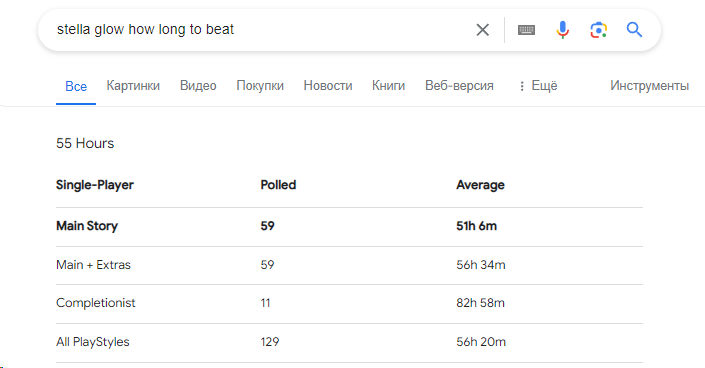Select the '55 Hours' answer text
The width and height of the screenshot is (705, 368).
pyautogui.click(x=85, y=143)
